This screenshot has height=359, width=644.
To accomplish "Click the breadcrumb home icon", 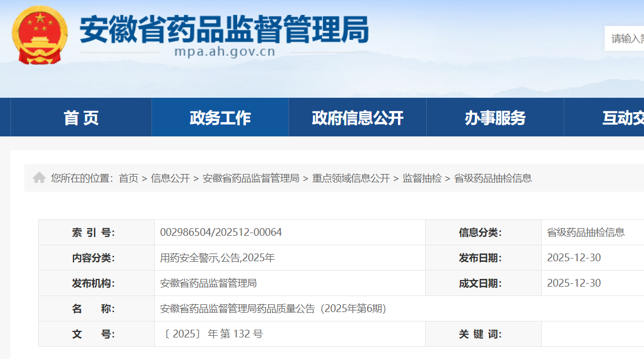I will [x=39, y=178].
